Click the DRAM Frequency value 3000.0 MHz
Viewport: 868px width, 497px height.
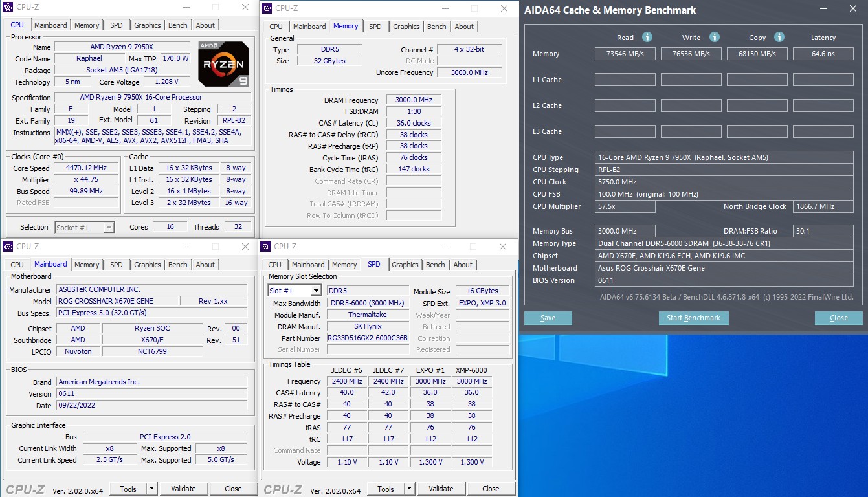pos(414,100)
